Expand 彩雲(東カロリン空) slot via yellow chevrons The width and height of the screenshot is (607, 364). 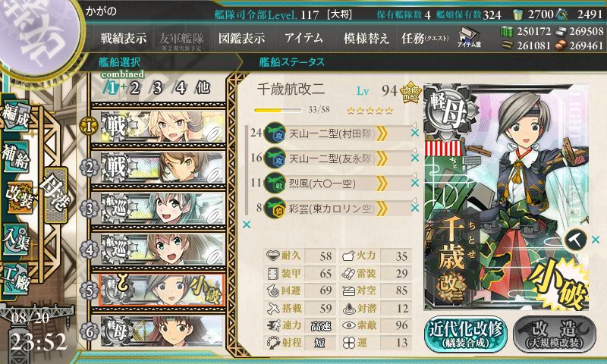tap(382, 209)
